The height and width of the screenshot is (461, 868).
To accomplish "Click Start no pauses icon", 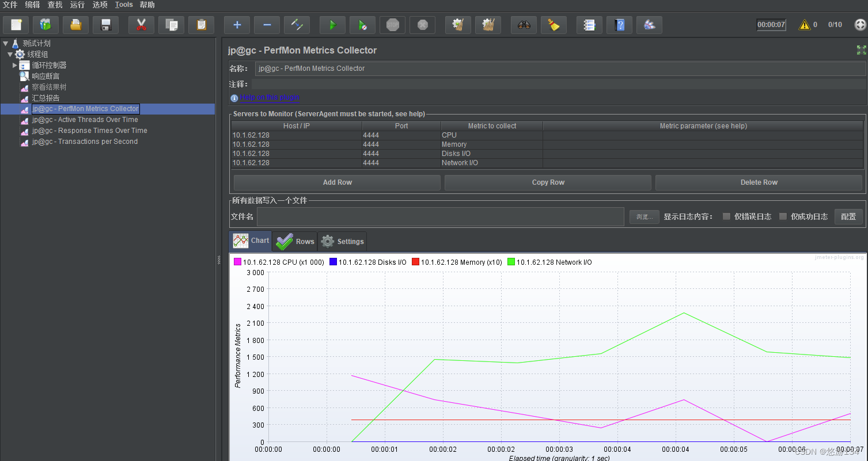I will click(x=362, y=25).
